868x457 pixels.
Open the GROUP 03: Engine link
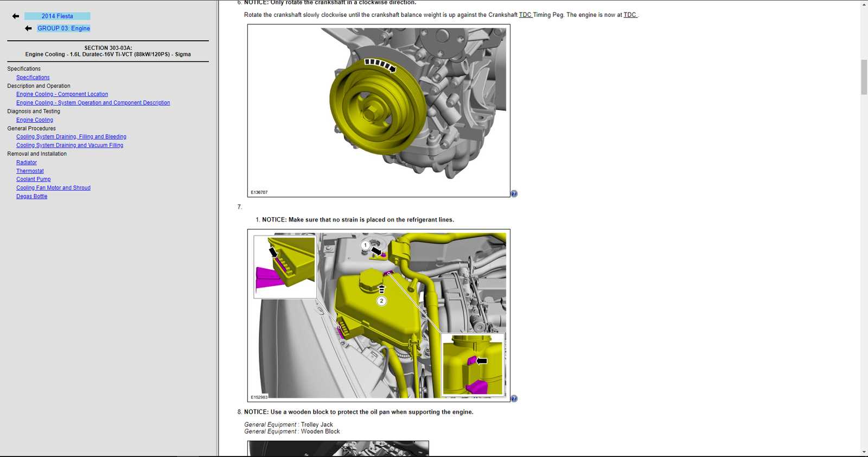(x=63, y=28)
